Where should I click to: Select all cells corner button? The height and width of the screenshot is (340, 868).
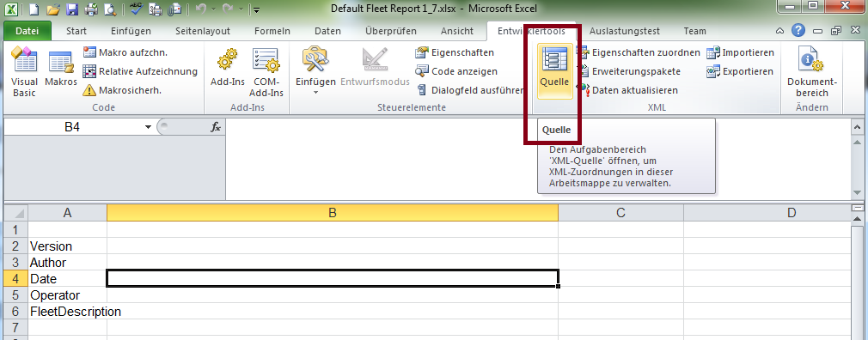click(15, 213)
